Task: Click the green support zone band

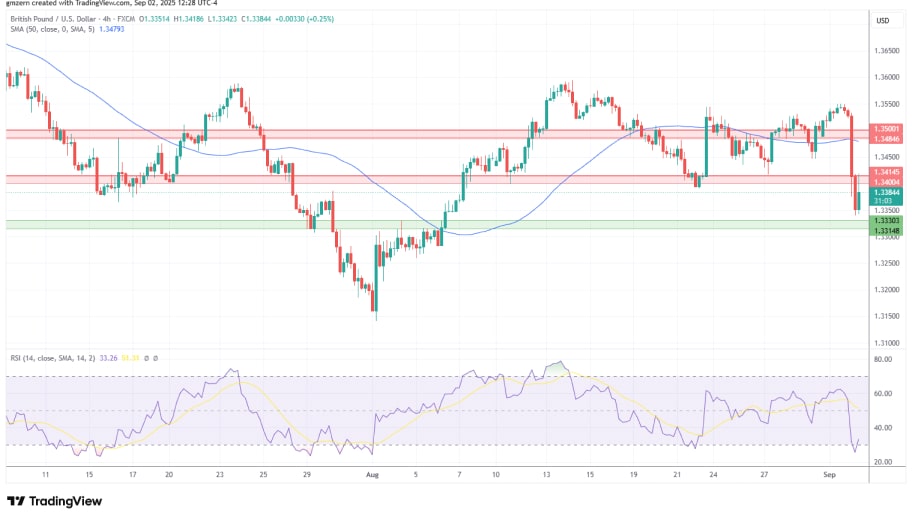Action: click(x=437, y=225)
